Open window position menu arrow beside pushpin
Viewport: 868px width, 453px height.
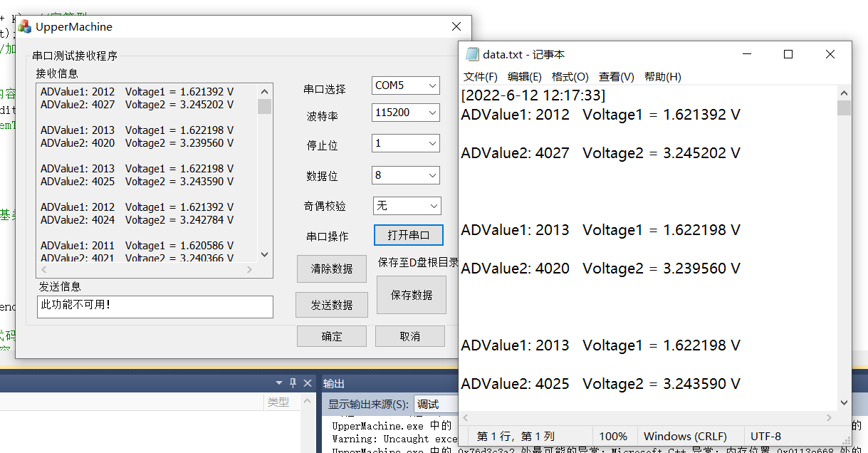[279, 383]
